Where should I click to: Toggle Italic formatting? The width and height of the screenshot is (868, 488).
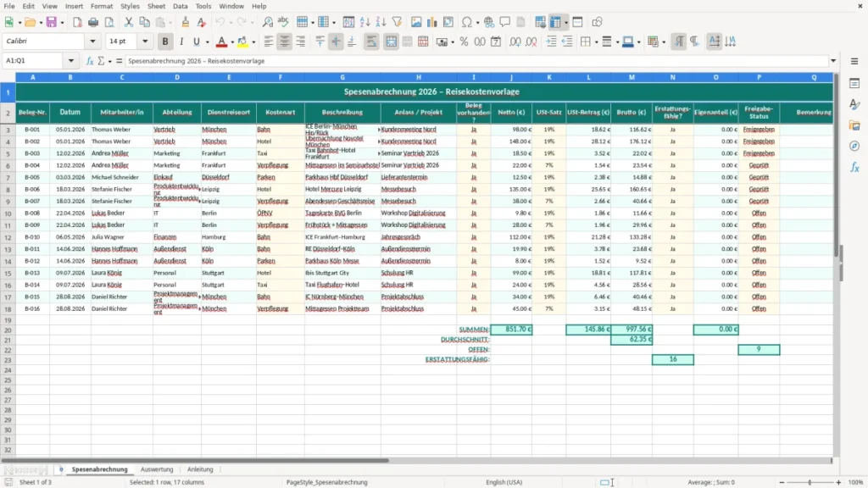pyautogui.click(x=181, y=42)
